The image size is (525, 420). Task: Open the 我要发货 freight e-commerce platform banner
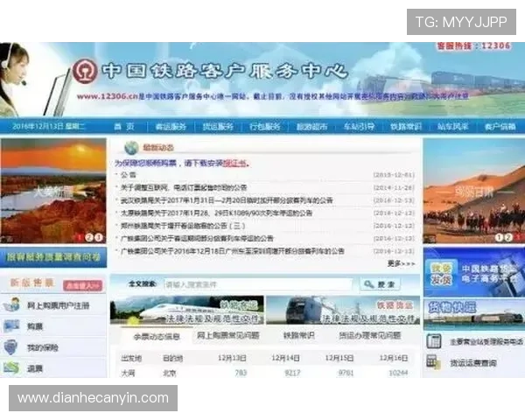[x=474, y=272]
